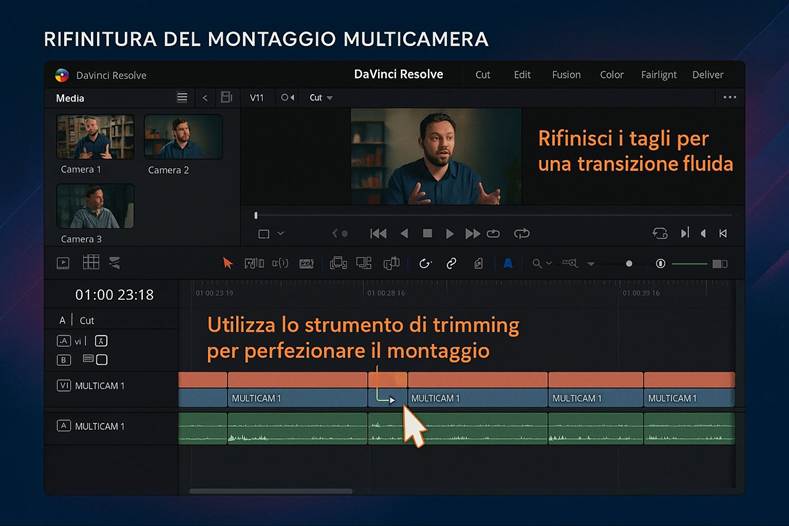
Task: Select the Camera 2 thumbnail
Action: (x=183, y=137)
